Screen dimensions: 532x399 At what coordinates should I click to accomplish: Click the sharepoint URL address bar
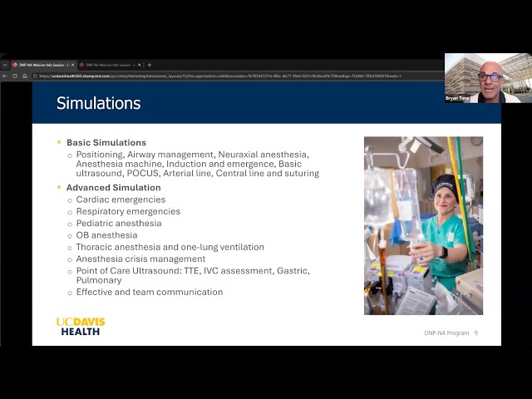pos(220,76)
